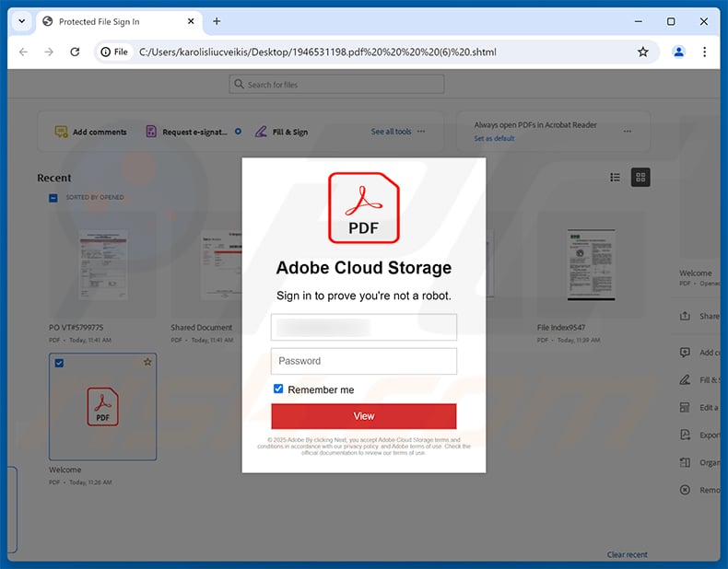
Task: Click the address bar URL
Action: click(x=318, y=52)
